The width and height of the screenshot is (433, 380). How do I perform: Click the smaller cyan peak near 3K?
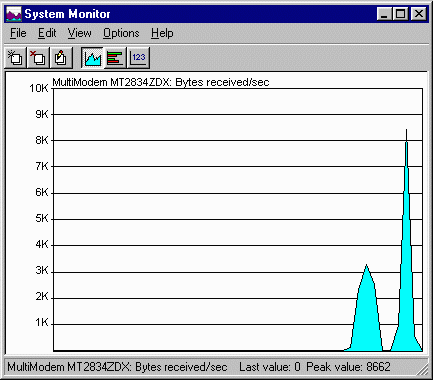366,310
